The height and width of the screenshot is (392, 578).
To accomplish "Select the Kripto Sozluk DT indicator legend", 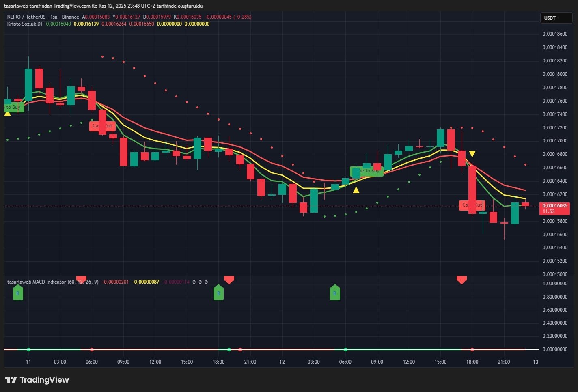I will pyautogui.click(x=25, y=24).
